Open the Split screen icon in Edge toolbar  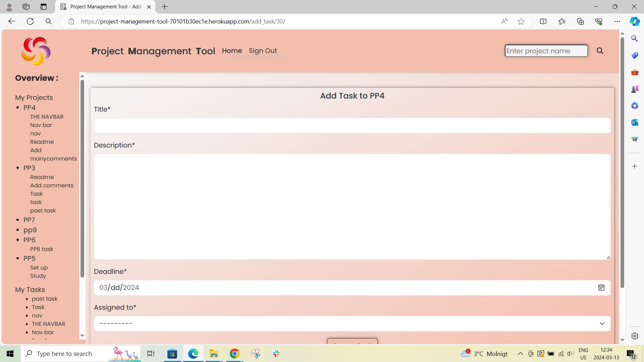coord(543,21)
